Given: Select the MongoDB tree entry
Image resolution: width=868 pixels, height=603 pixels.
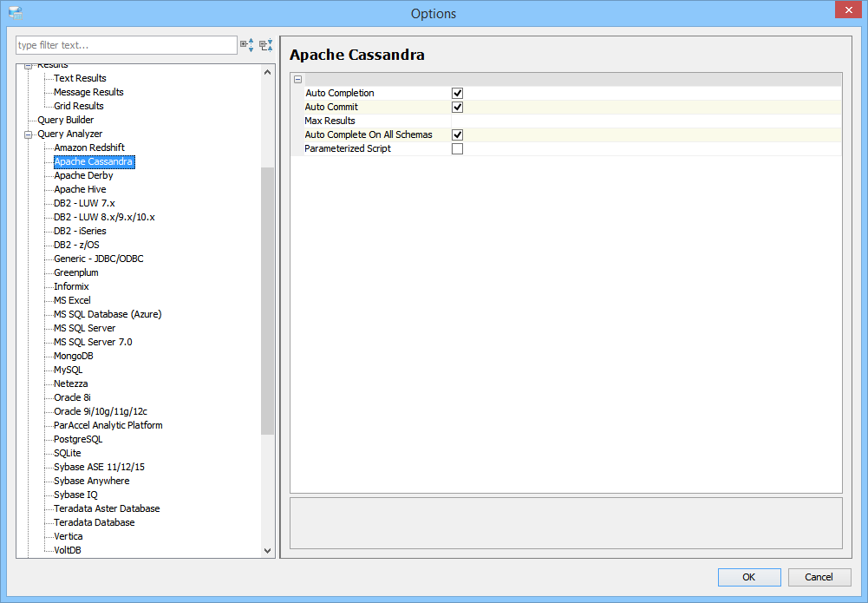Looking at the screenshot, I should [x=73, y=356].
